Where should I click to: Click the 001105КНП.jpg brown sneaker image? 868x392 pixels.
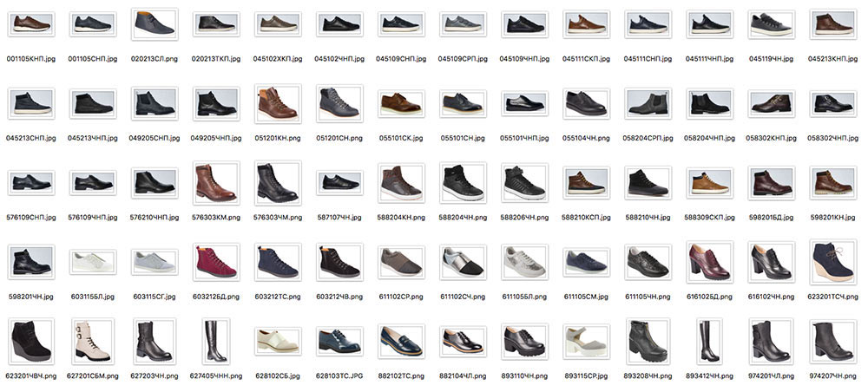pos(31,23)
